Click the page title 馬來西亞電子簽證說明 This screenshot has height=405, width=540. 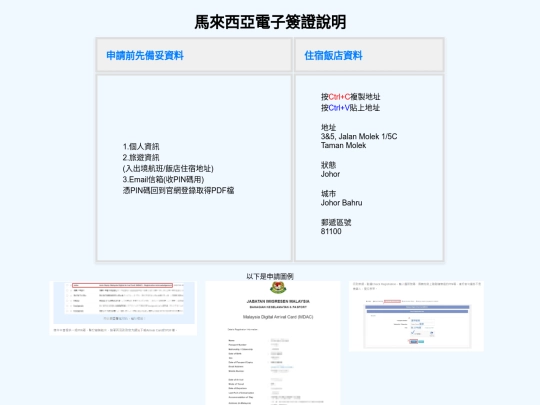[x=270, y=22]
